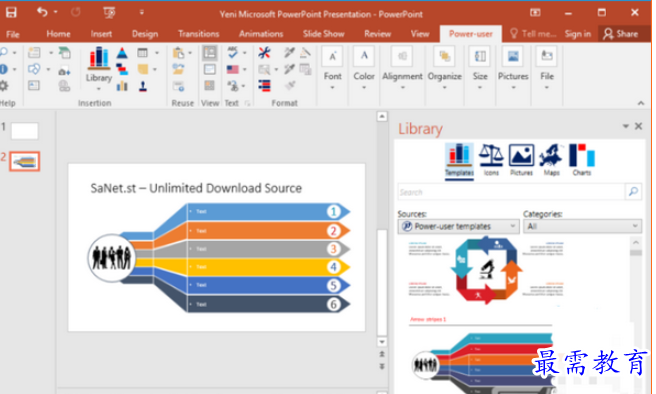Switch to the Insert tab

click(x=101, y=34)
